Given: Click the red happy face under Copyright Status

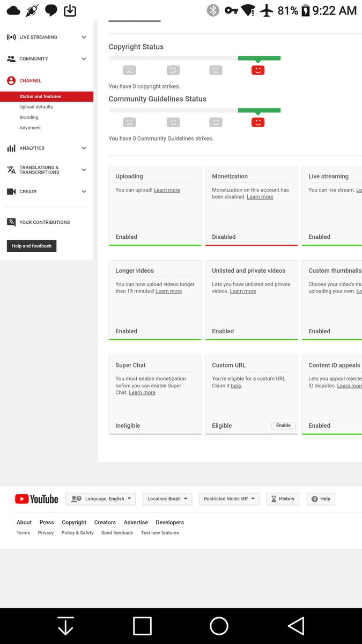Looking at the screenshot, I should [x=258, y=70].
